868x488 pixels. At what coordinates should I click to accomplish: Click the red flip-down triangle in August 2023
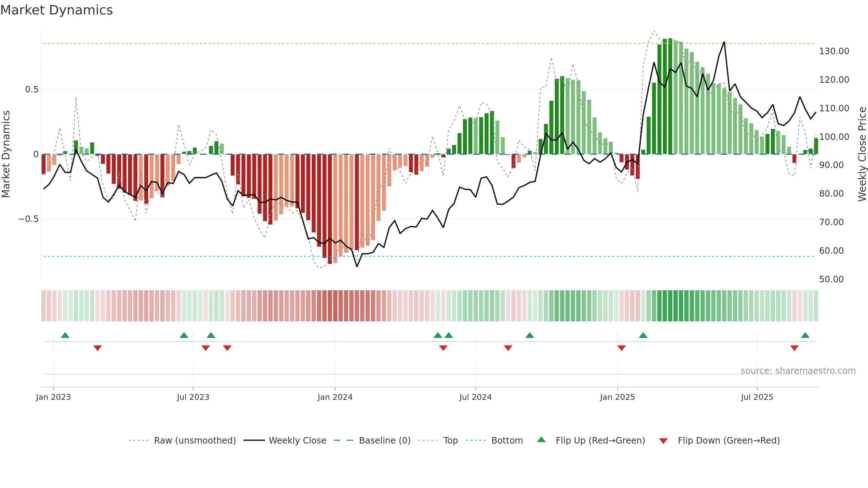point(227,348)
